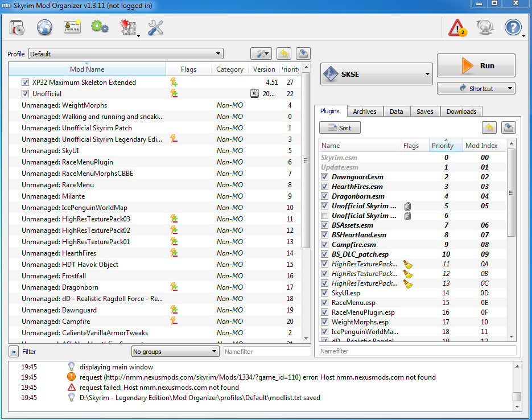Viewport: 532px width, 420px height.
Task: Sort plugins by the Priority column header
Action: 446,146
